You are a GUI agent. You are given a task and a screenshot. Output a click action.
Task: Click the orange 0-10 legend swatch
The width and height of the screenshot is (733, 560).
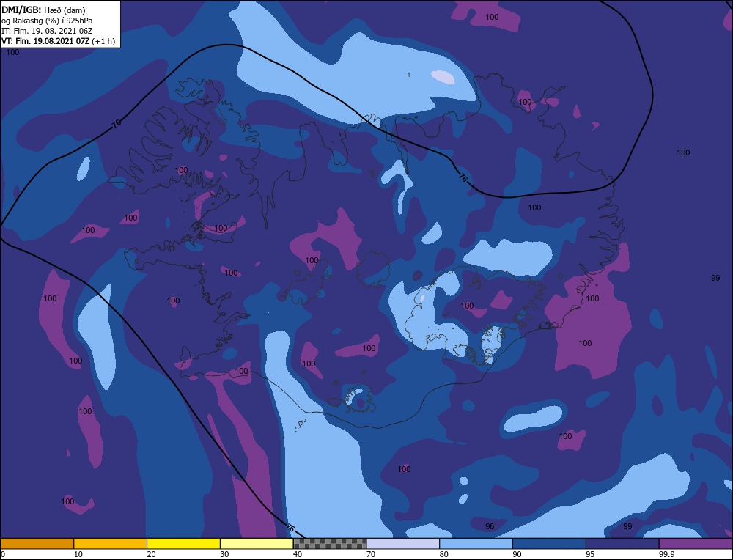(37, 543)
